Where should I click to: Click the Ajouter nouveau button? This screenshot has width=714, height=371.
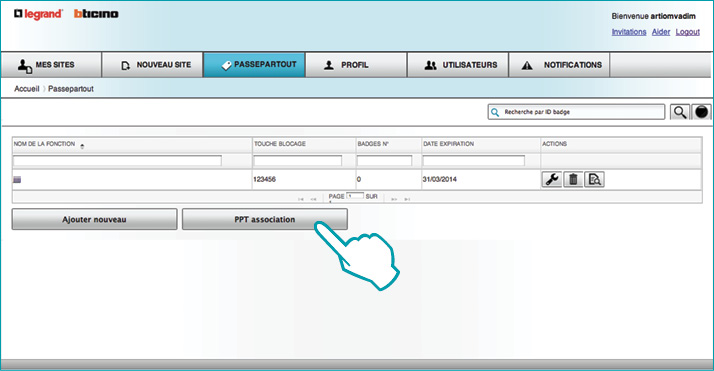point(94,219)
